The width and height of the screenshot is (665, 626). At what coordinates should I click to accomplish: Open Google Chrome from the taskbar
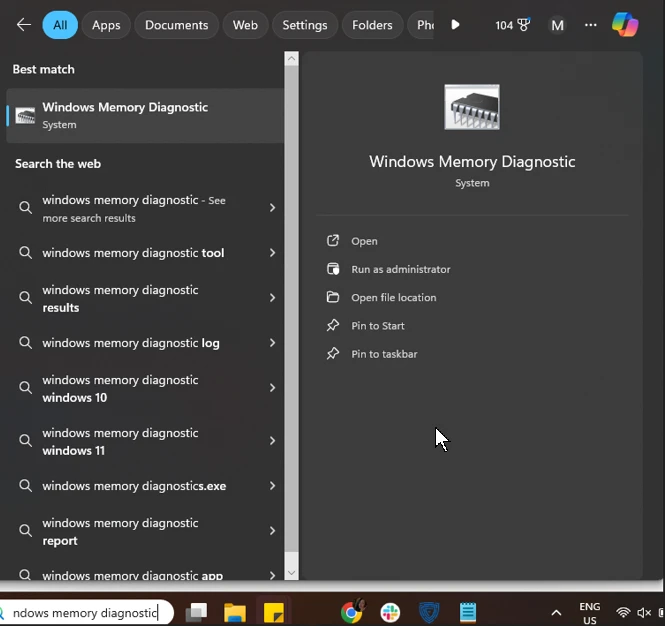point(352,612)
